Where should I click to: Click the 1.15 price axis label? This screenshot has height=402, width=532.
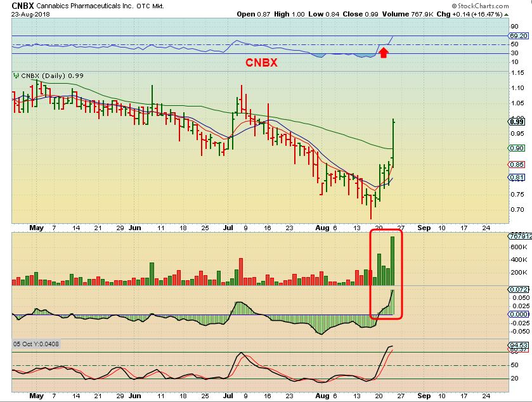tap(517, 72)
